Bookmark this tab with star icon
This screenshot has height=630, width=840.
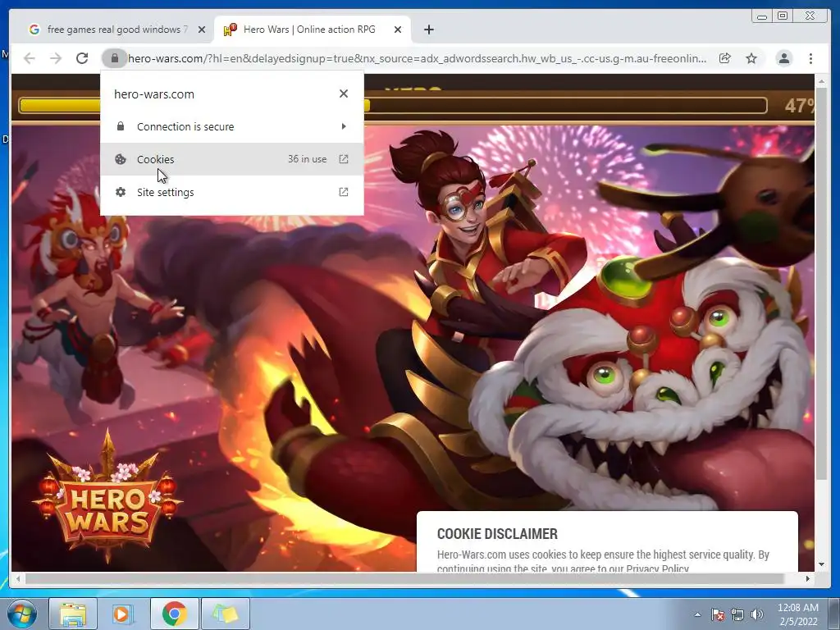click(751, 58)
